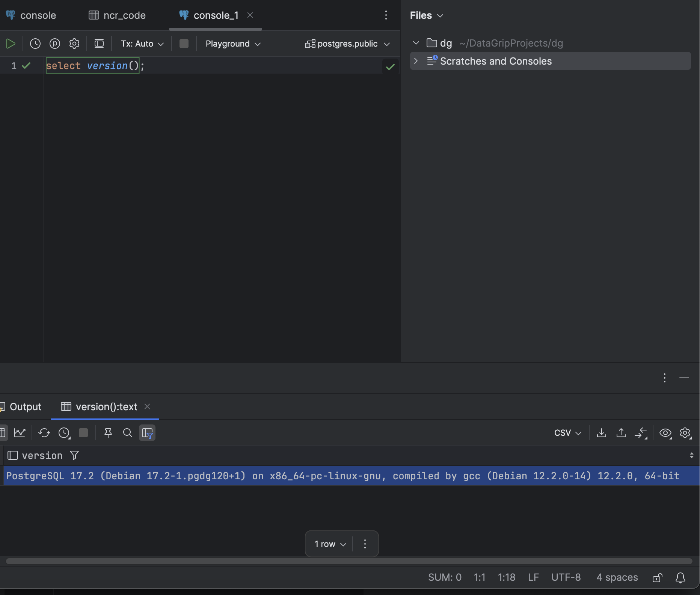The image size is (700, 595).
Task: Open the Tx: Auto transaction dropdown
Action: pos(142,44)
